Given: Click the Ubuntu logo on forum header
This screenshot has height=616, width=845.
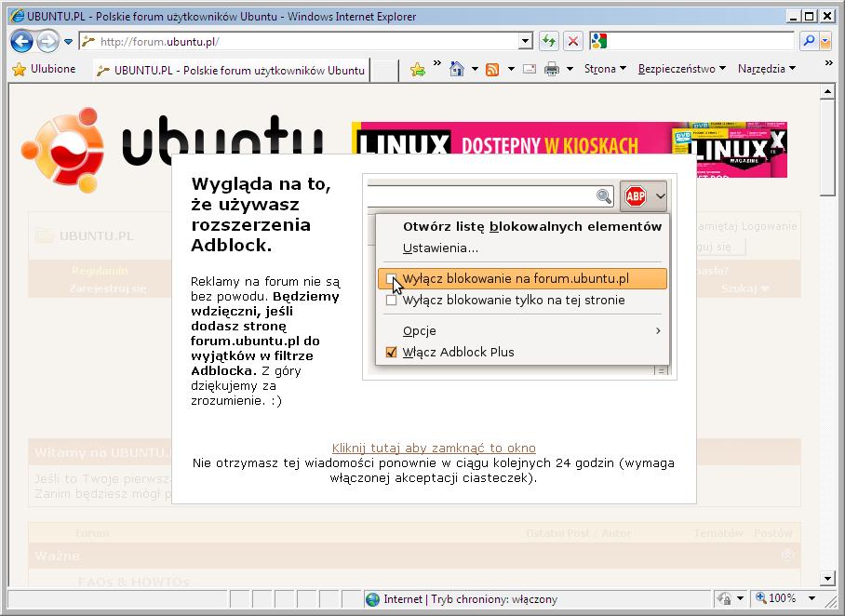Looking at the screenshot, I should [172, 148].
